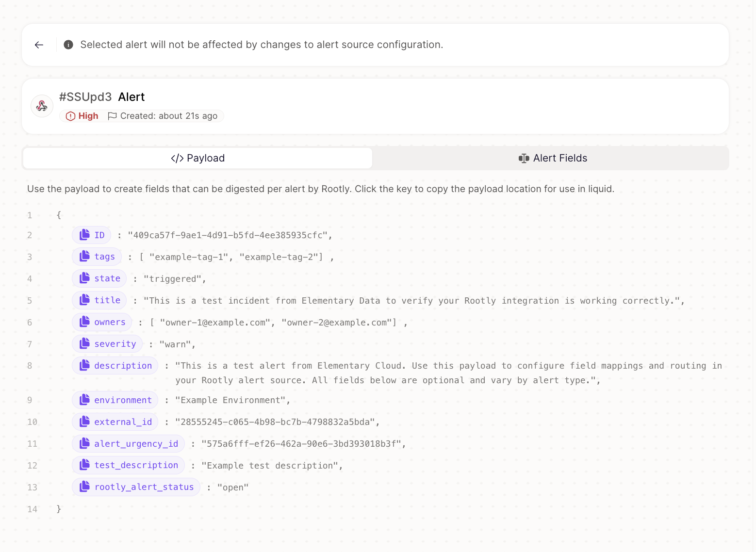The height and width of the screenshot is (552, 756).
Task: Click the "Created: about 21s ago" text
Action: (x=169, y=116)
